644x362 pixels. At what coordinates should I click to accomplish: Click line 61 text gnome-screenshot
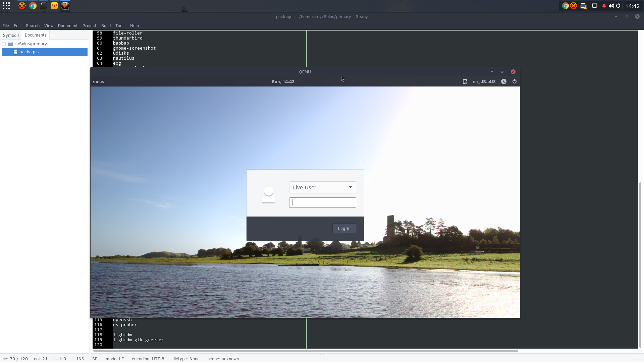tap(134, 48)
